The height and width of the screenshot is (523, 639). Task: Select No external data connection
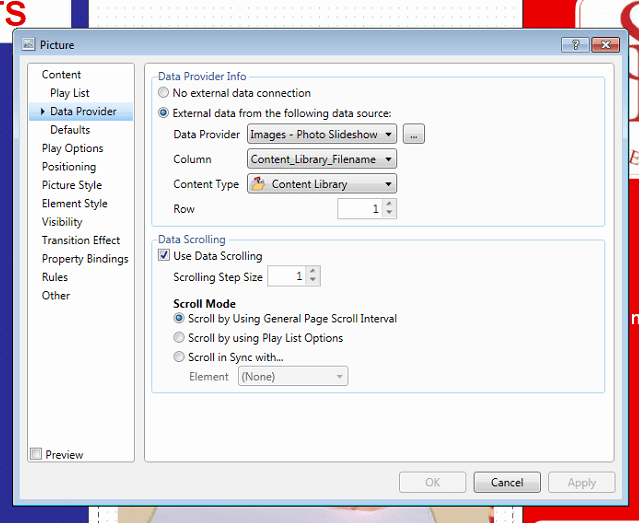point(163,93)
